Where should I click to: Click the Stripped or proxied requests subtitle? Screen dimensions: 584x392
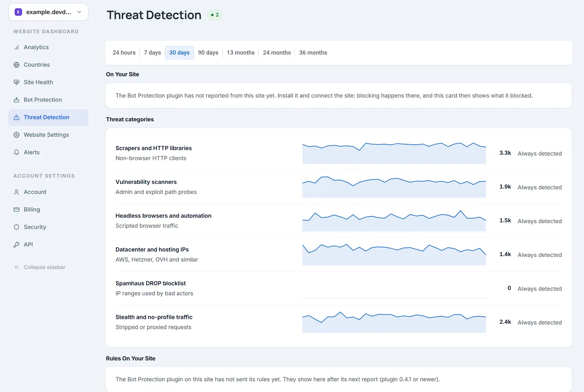point(153,327)
